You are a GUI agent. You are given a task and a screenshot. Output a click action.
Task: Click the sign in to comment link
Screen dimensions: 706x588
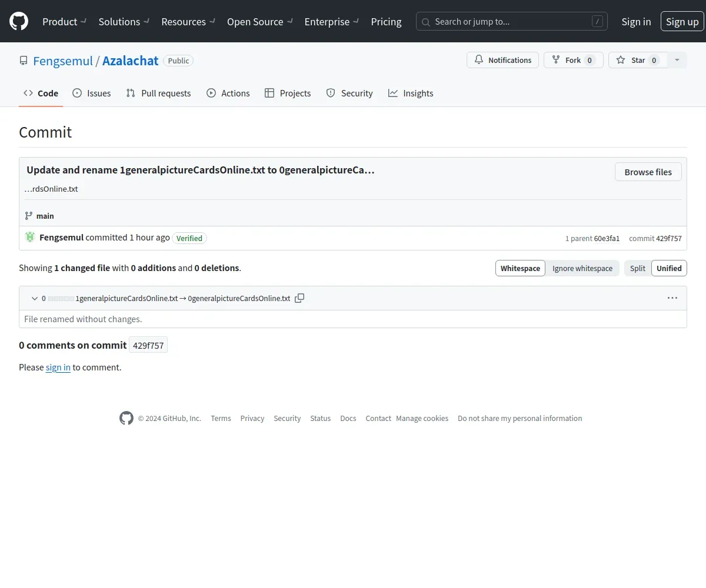(58, 367)
